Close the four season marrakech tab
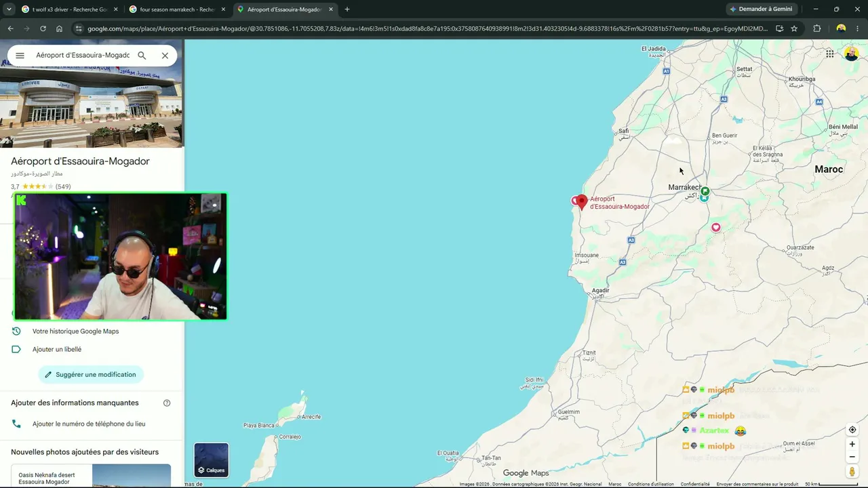Screen dimensions: 868x488 point(223,9)
